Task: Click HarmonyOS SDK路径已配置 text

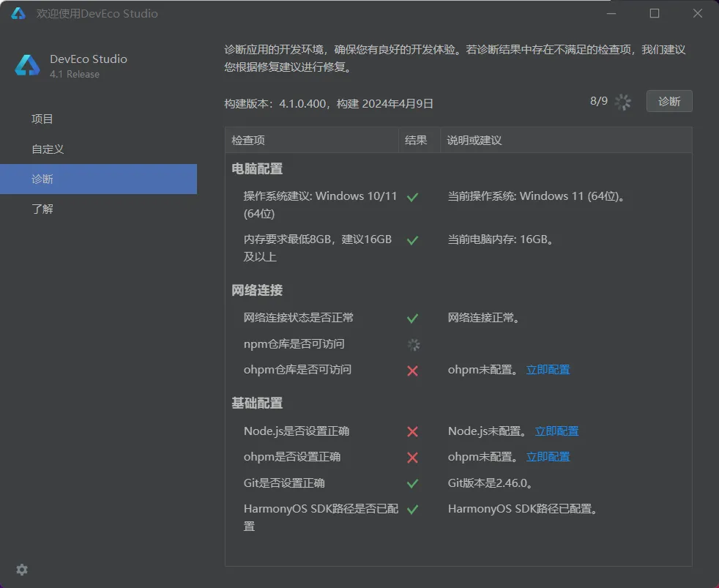Action: [x=523, y=509]
